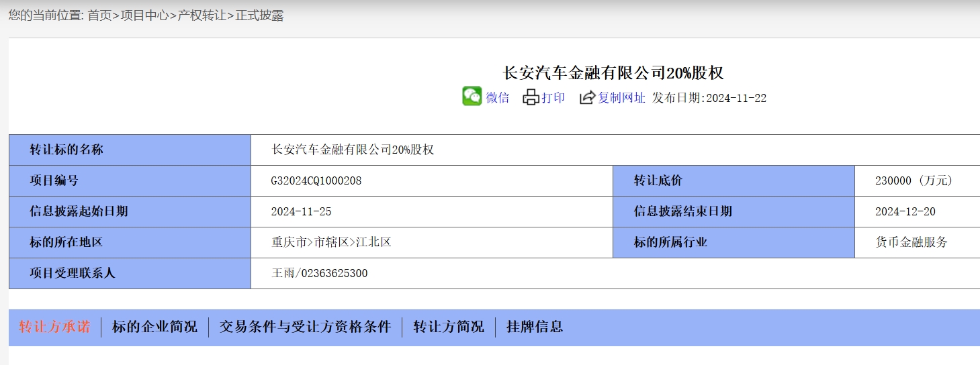Switch to the 标的企业简况 tab
This screenshot has height=365, width=980.
tap(154, 327)
